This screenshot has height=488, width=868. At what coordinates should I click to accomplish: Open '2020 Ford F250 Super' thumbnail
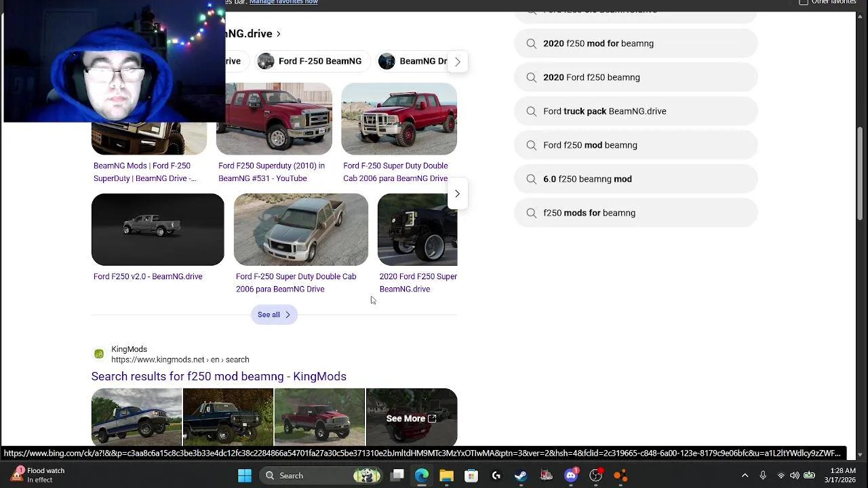coord(417,229)
